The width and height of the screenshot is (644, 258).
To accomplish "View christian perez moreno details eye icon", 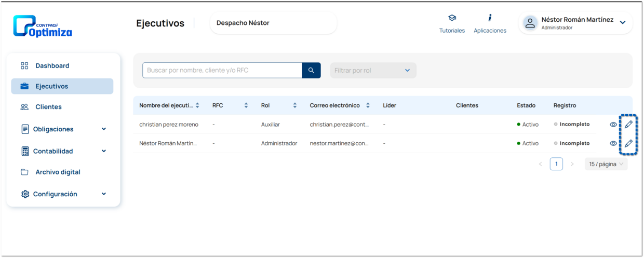I will [613, 125].
